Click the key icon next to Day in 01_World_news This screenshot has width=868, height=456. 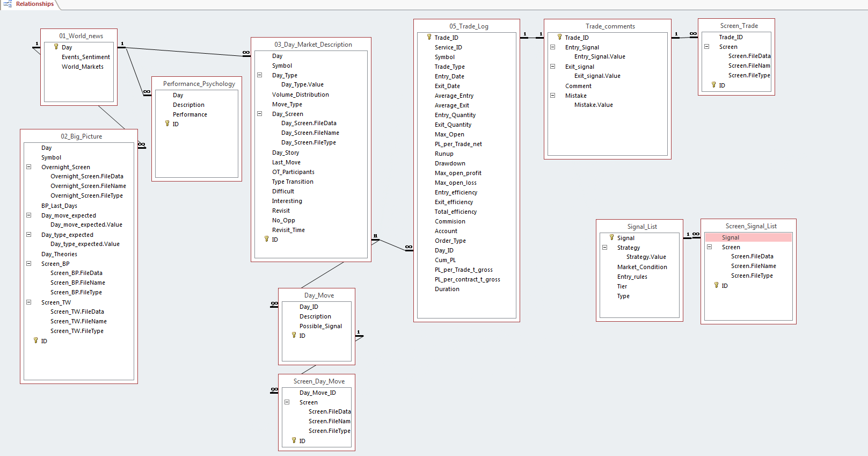(56, 47)
